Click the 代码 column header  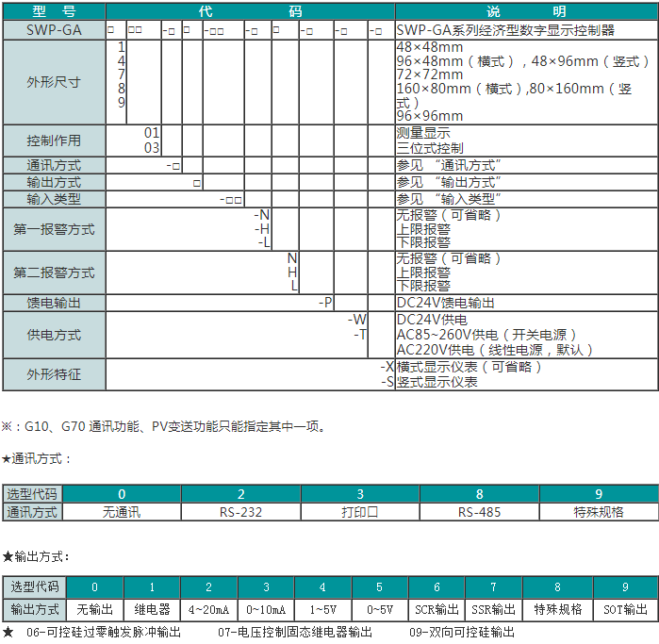click(250, 11)
